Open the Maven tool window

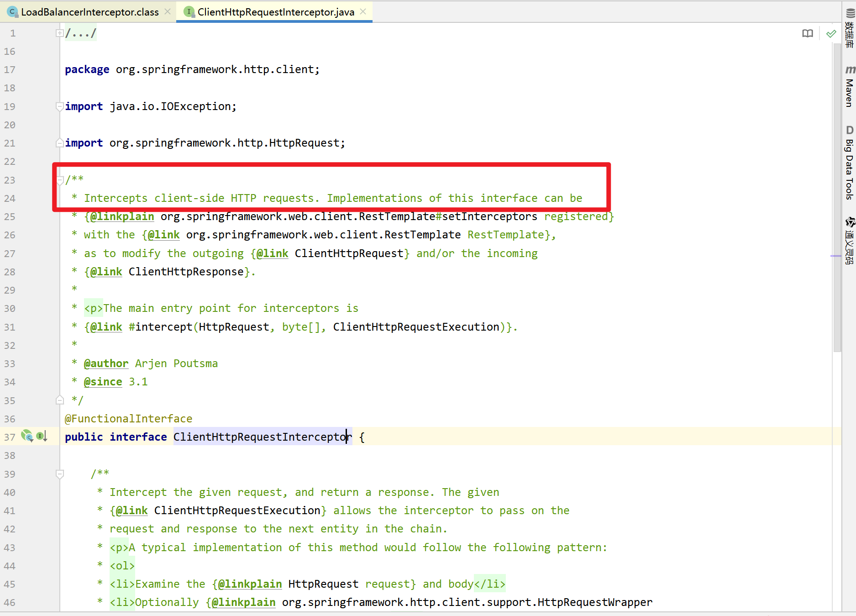tap(850, 87)
